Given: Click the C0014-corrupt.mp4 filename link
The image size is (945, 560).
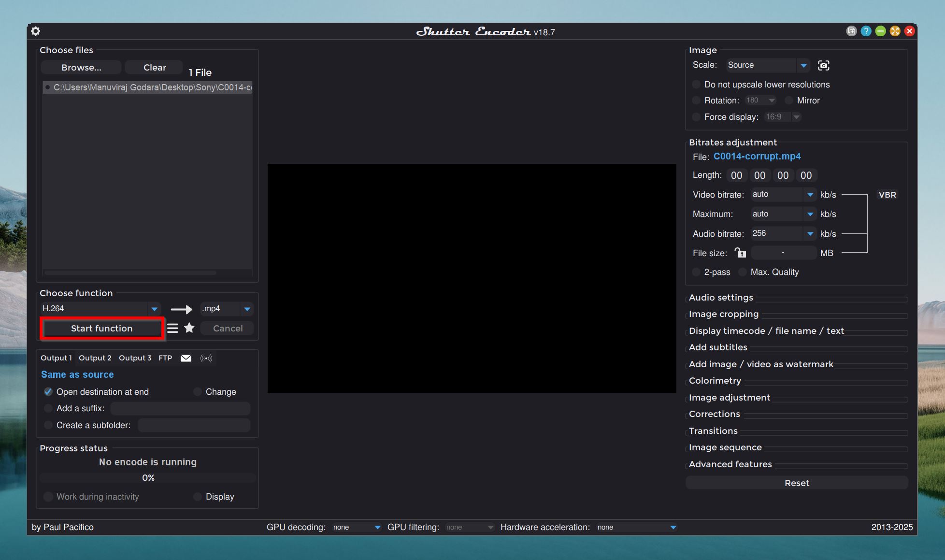Looking at the screenshot, I should coord(757,155).
